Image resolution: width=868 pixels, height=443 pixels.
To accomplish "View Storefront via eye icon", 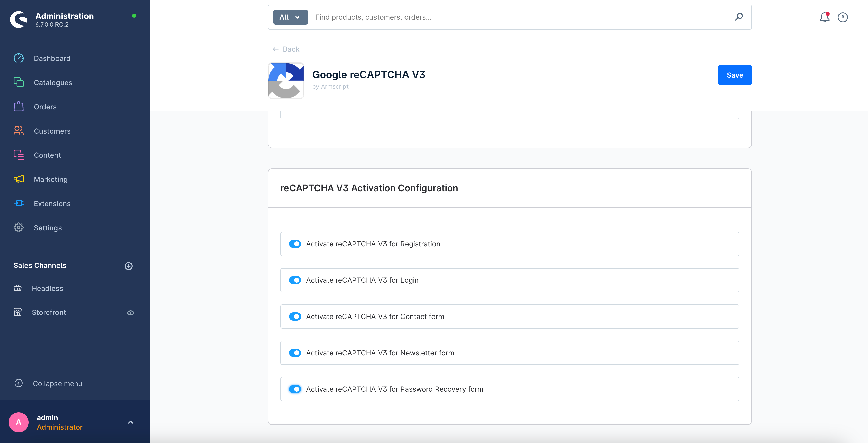I will point(130,313).
